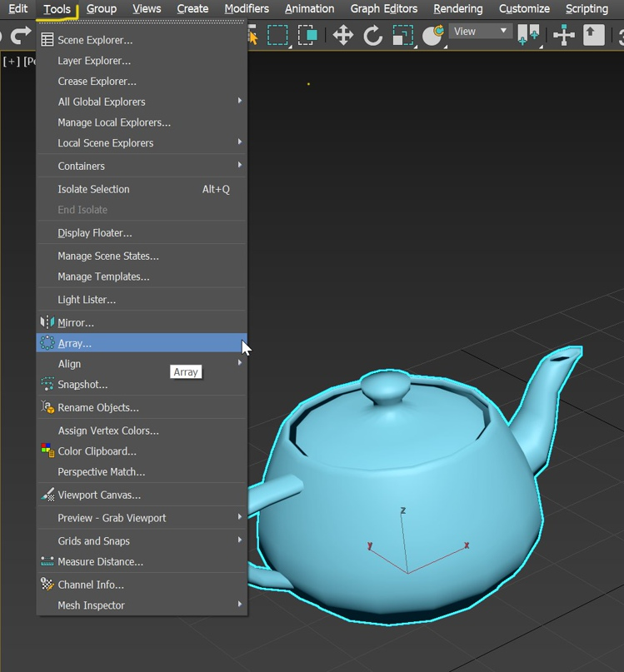Activate Select and Scale tool
This screenshot has width=624, height=672.
403,35
